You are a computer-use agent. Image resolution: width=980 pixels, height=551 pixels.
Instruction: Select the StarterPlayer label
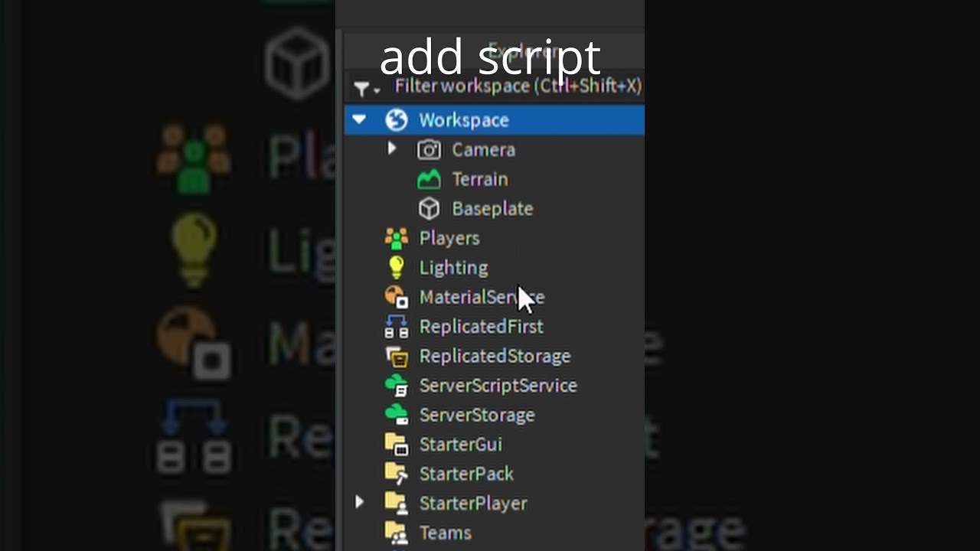click(x=473, y=503)
